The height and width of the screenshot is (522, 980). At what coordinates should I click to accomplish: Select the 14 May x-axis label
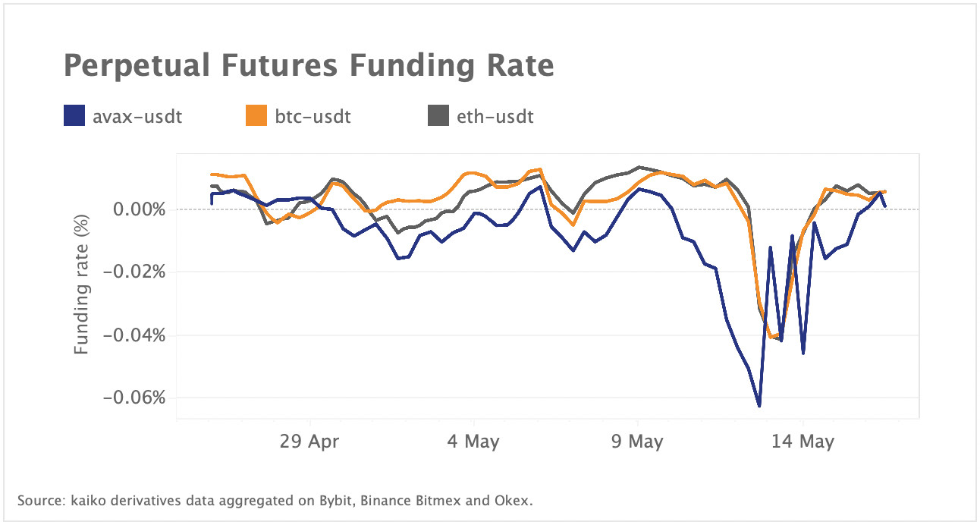click(x=803, y=442)
